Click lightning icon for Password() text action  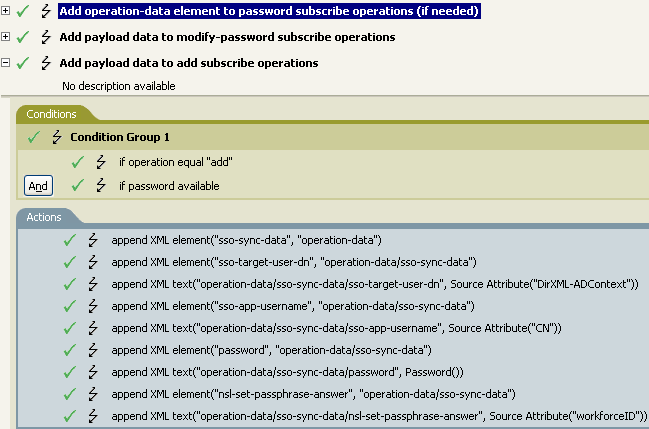[93, 372]
